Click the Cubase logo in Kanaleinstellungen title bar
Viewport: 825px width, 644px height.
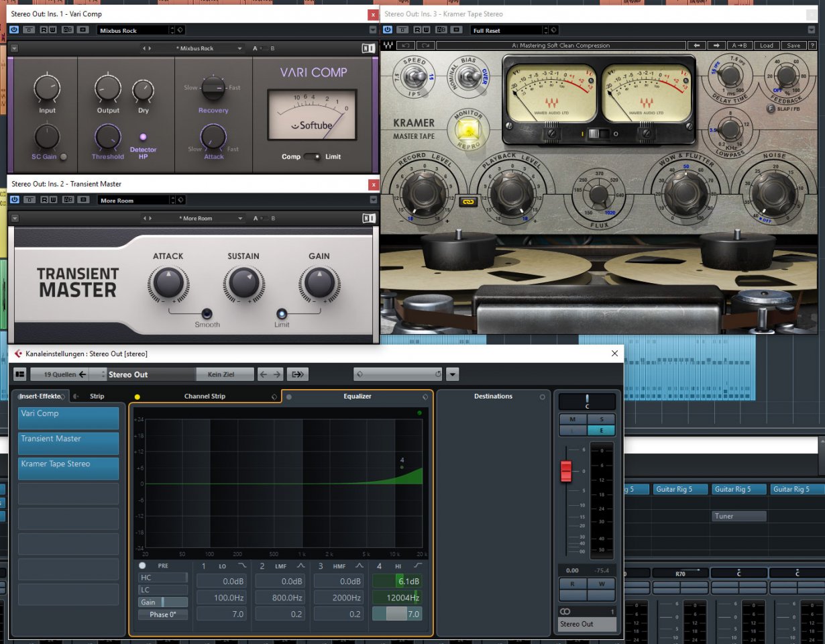point(17,354)
